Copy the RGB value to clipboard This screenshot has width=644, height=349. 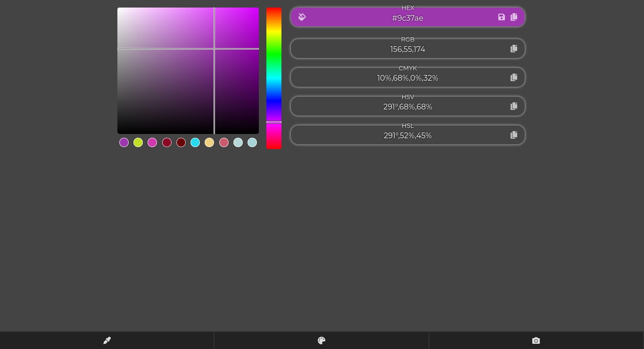514,48
